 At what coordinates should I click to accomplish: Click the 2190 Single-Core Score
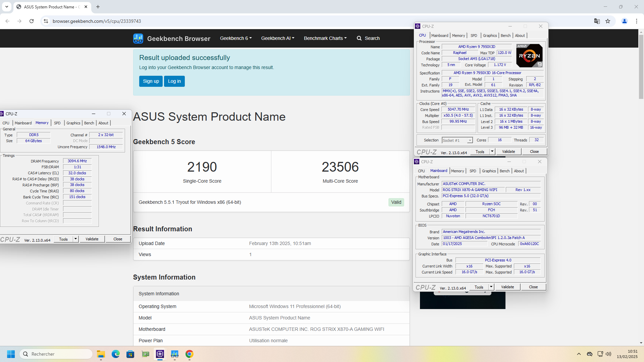pyautogui.click(x=202, y=167)
